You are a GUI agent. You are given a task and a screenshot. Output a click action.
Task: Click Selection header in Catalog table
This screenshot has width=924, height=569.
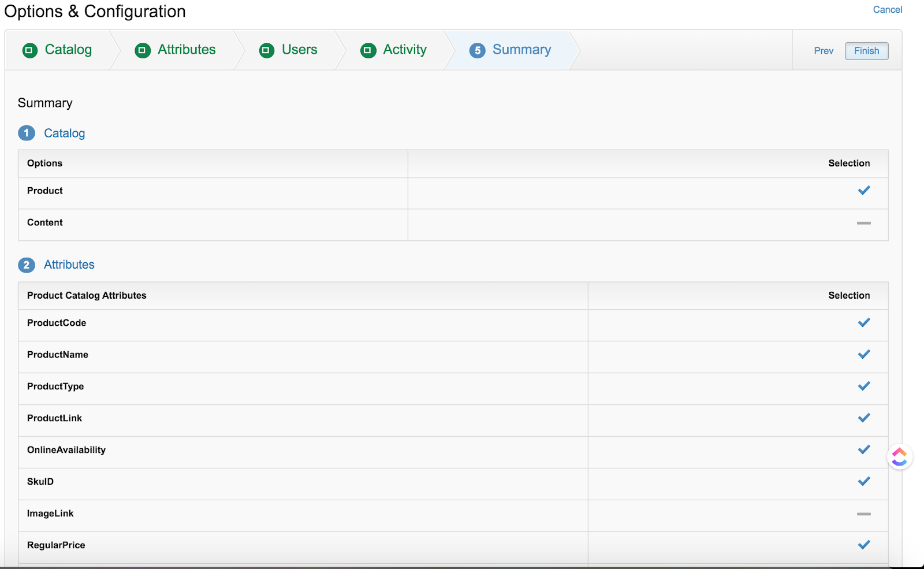tap(849, 163)
